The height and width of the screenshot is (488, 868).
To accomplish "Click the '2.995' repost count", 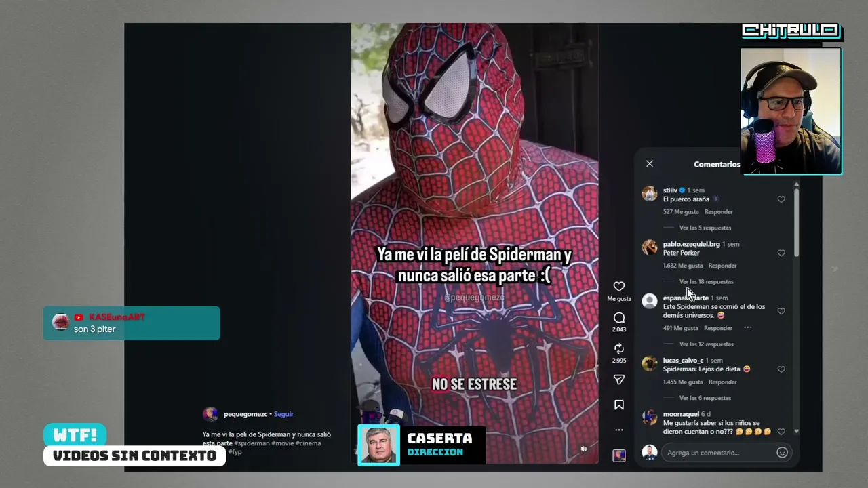I will tap(619, 361).
